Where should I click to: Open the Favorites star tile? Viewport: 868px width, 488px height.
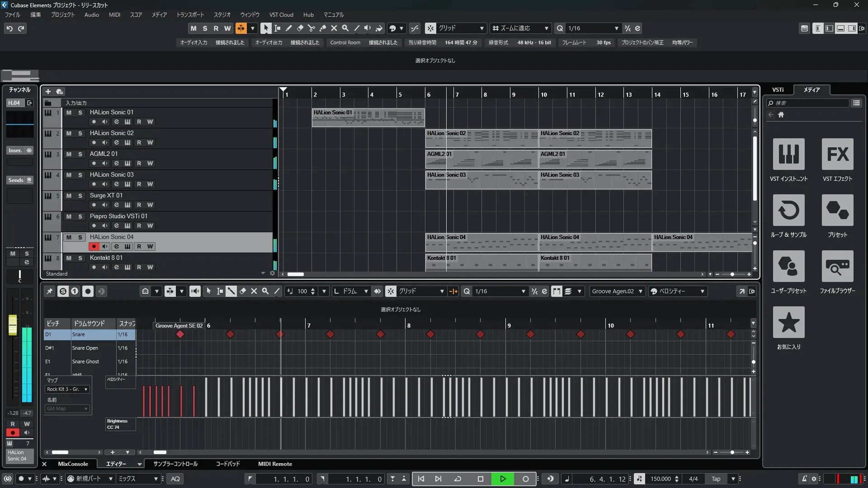(788, 323)
